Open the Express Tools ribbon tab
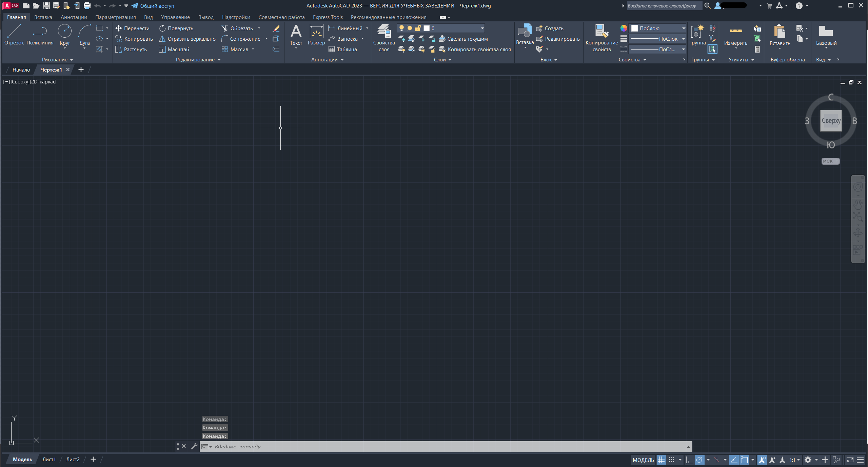 coord(328,17)
